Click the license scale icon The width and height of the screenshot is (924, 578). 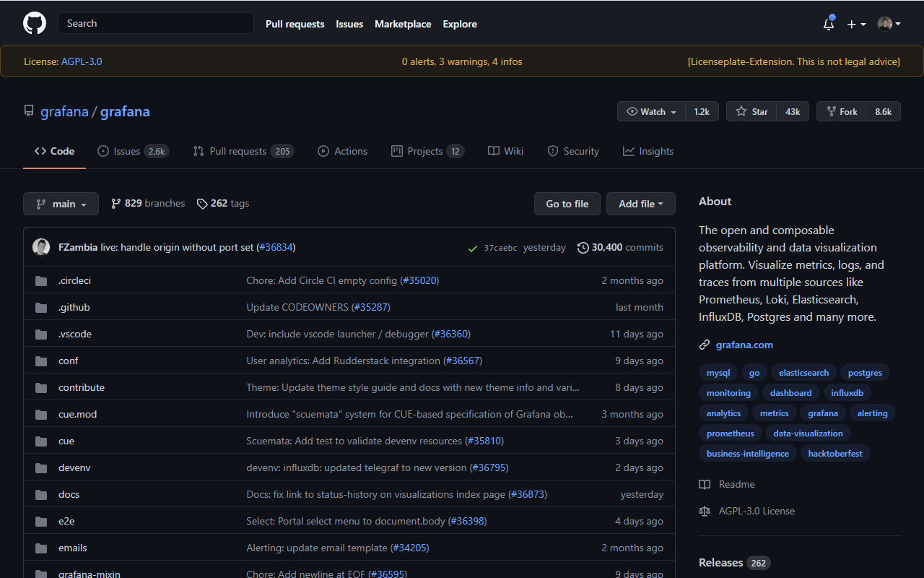705,511
